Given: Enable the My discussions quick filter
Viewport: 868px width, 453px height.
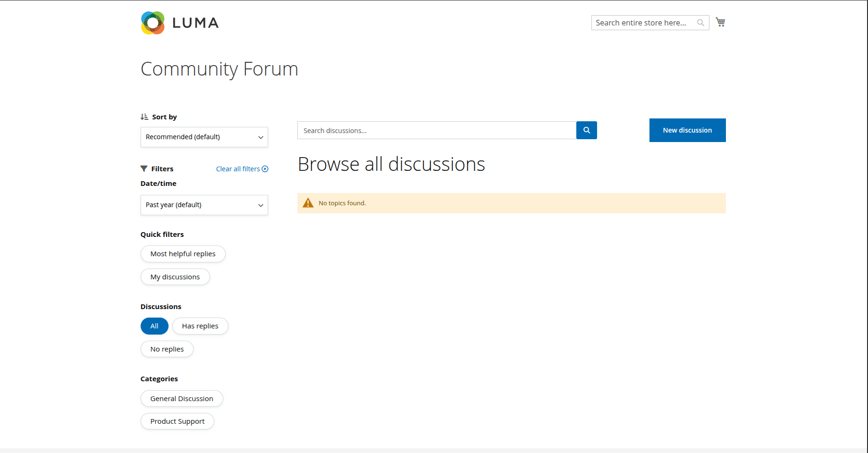Looking at the screenshot, I should pos(175,277).
